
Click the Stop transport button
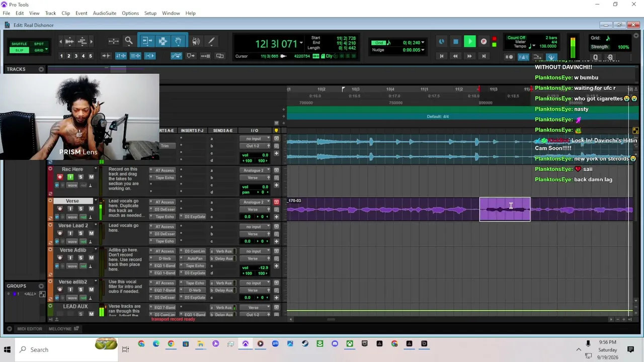tap(455, 42)
